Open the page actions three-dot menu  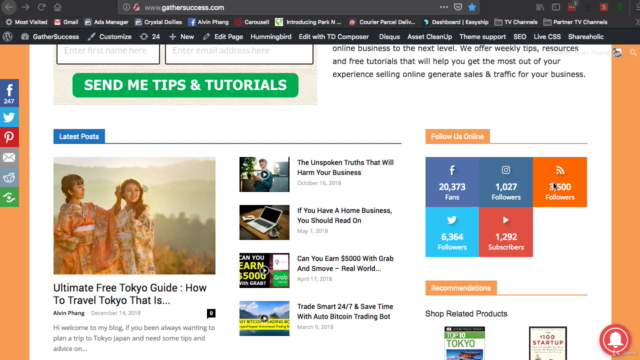[x=444, y=7]
